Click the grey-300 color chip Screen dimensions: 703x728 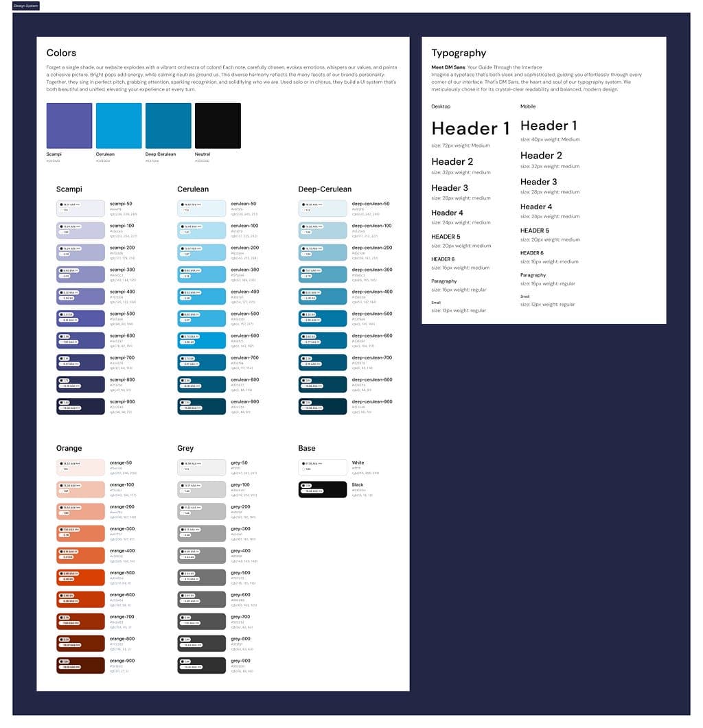[x=202, y=533]
